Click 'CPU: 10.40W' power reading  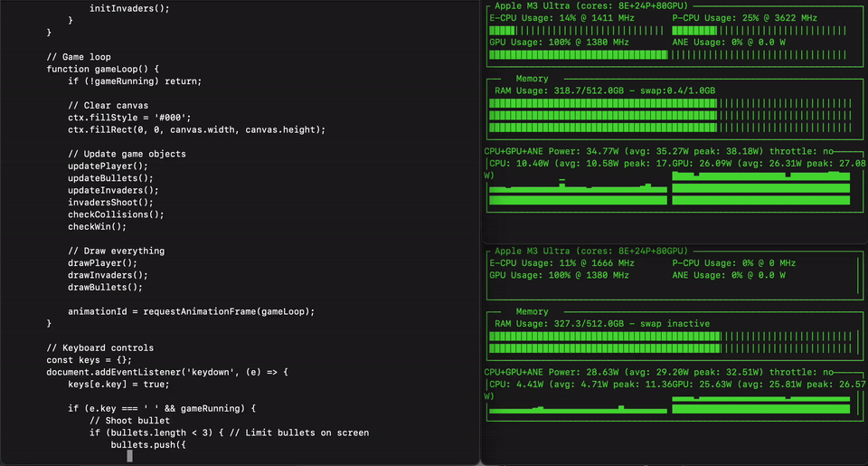click(x=519, y=164)
